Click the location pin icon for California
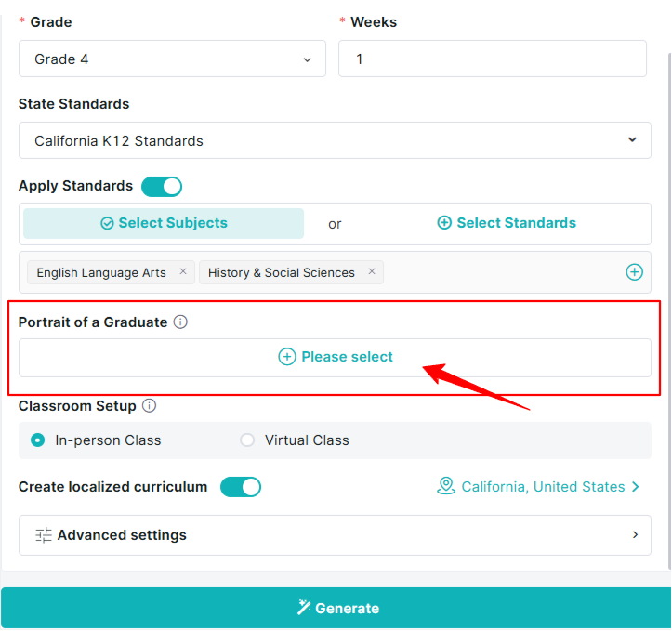Viewport: 672px width, 631px height. (446, 486)
